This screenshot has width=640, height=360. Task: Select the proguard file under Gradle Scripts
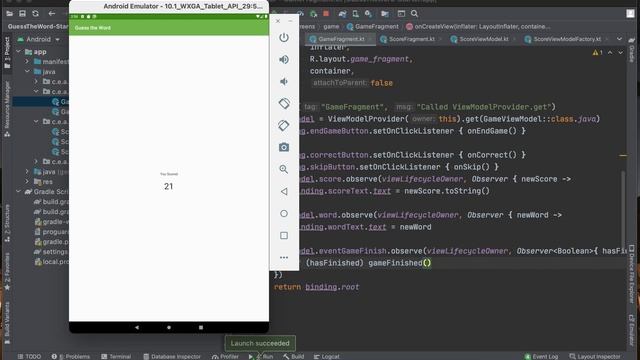click(x=51, y=232)
